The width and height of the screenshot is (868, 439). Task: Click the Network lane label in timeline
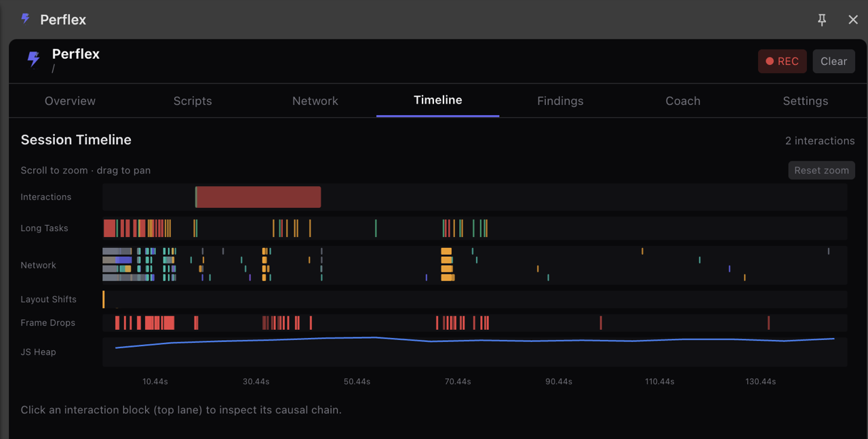[x=38, y=265]
